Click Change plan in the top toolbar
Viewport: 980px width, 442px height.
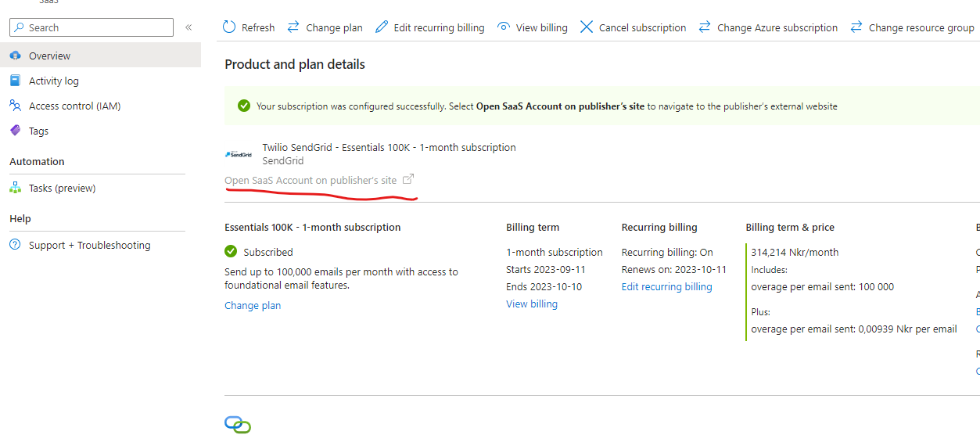tap(325, 27)
